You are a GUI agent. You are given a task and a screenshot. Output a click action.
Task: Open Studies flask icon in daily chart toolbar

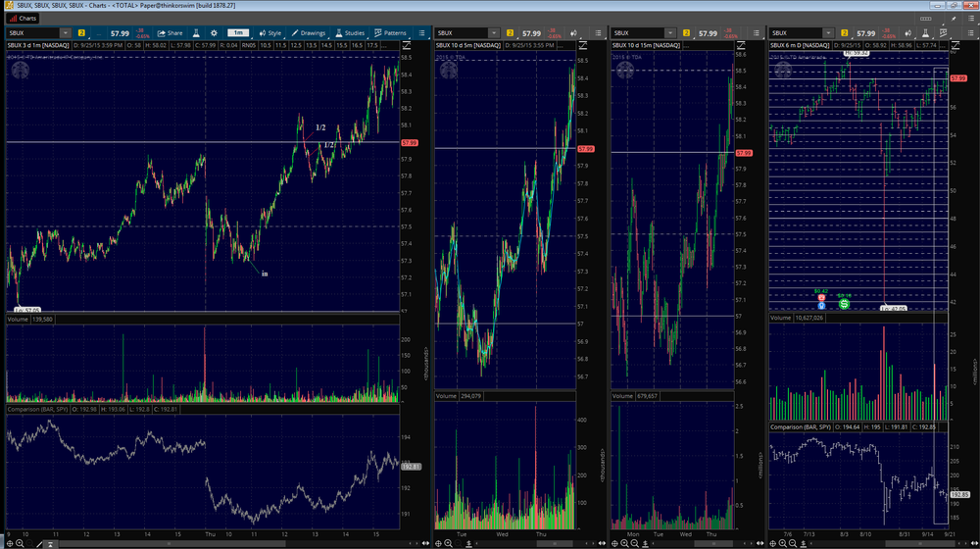pyautogui.click(x=926, y=33)
